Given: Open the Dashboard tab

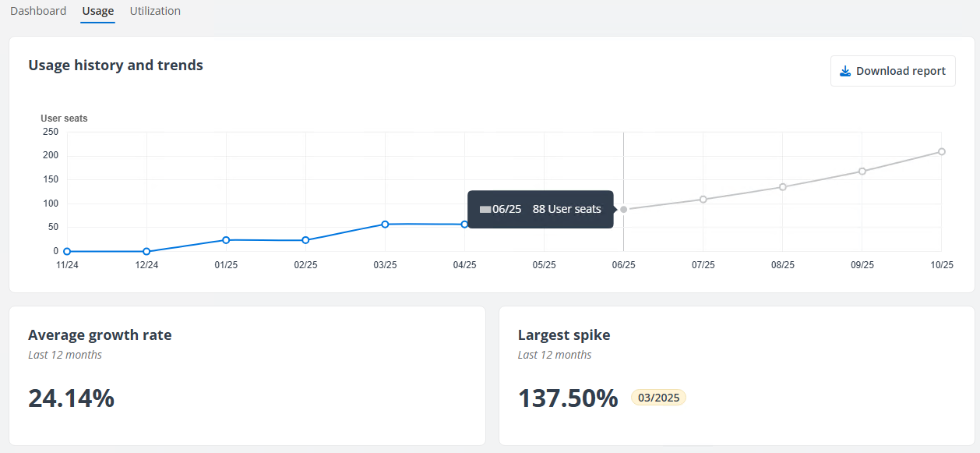Looking at the screenshot, I should (37, 11).
